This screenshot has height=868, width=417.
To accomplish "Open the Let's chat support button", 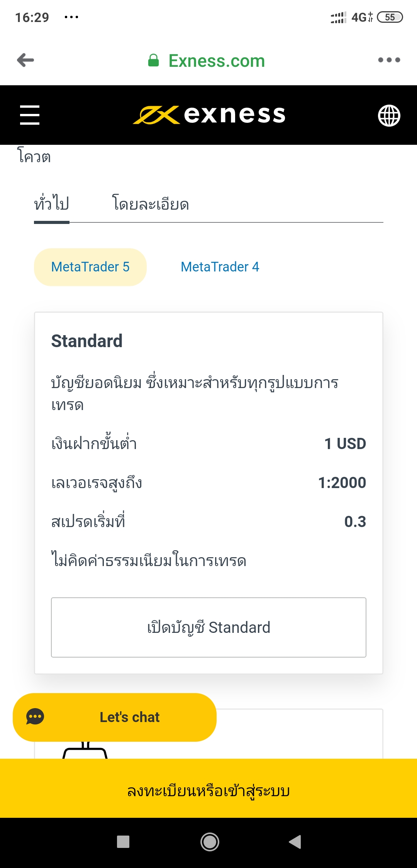I will 130,717.
